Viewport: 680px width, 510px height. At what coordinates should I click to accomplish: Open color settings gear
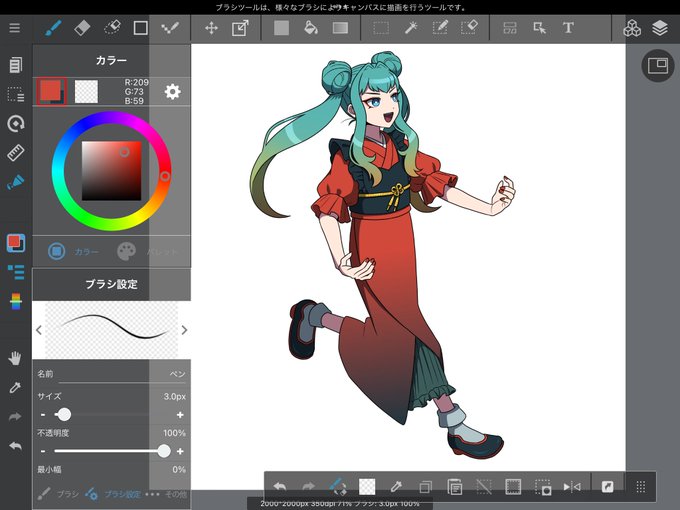click(x=172, y=92)
